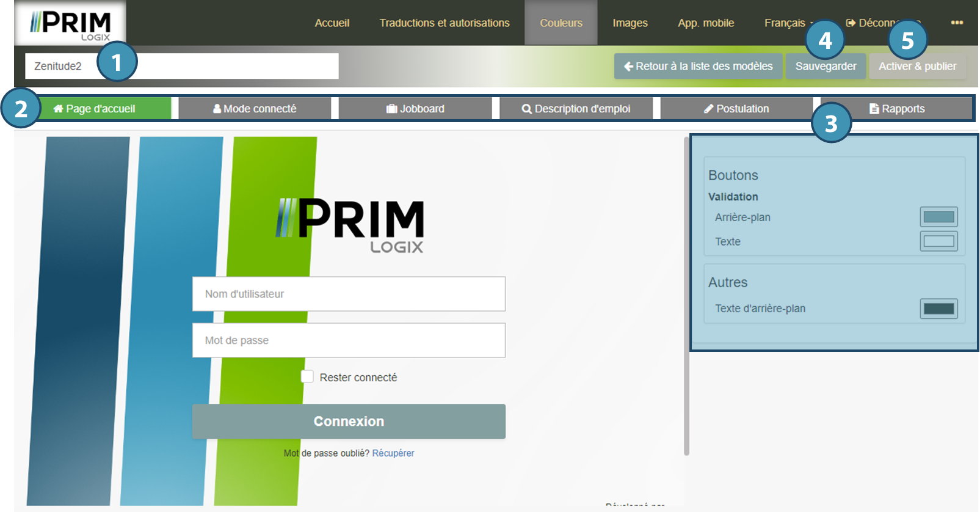The width and height of the screenshot is (980, 512).
Task: Pick the Validation Arrière-plan color swatch
Action: 938,217
